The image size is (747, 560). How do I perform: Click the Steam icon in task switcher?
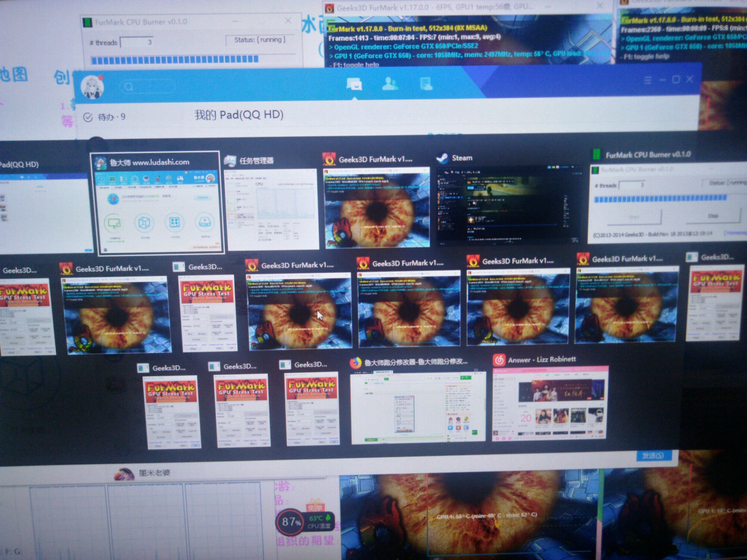(443, 158)
